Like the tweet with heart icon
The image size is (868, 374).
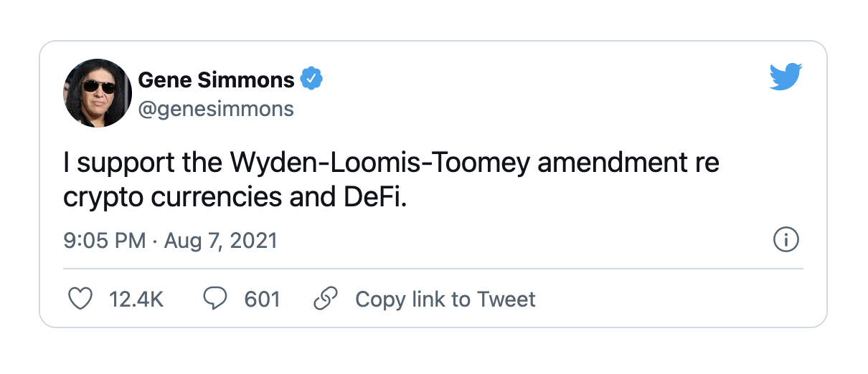pyautogui.click(x=80, y=299)
